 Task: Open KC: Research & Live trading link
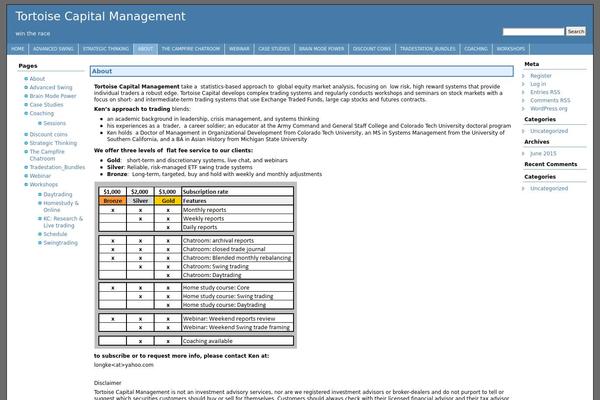[x=63, y=222]
